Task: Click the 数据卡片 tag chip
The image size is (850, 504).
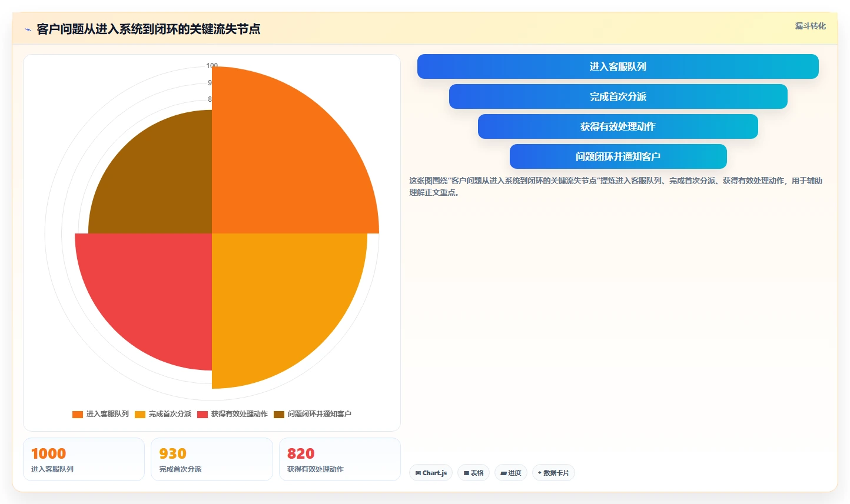Action: 553,473
